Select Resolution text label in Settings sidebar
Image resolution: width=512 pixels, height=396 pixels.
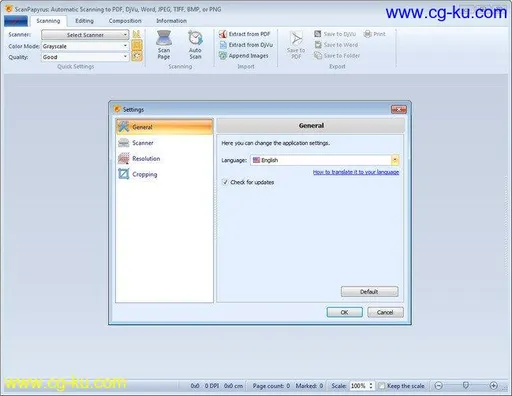pos(146,159)
